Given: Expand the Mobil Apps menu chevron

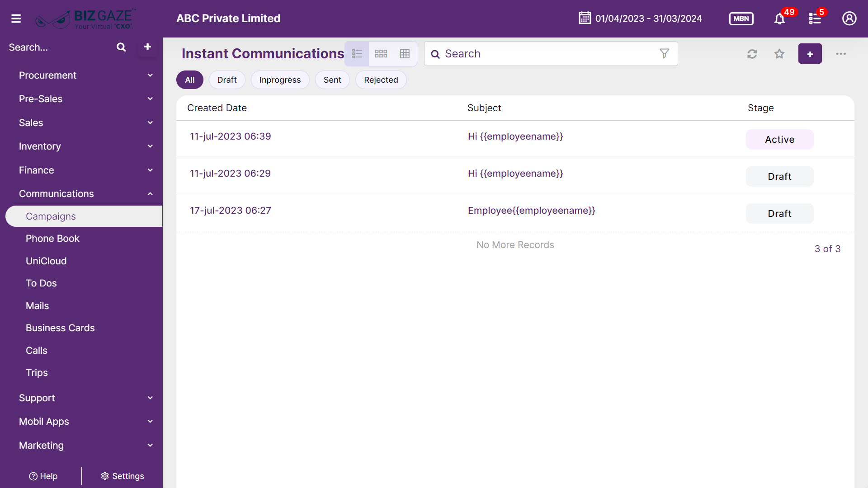Looking at the screenshot, I should (150, 421).
